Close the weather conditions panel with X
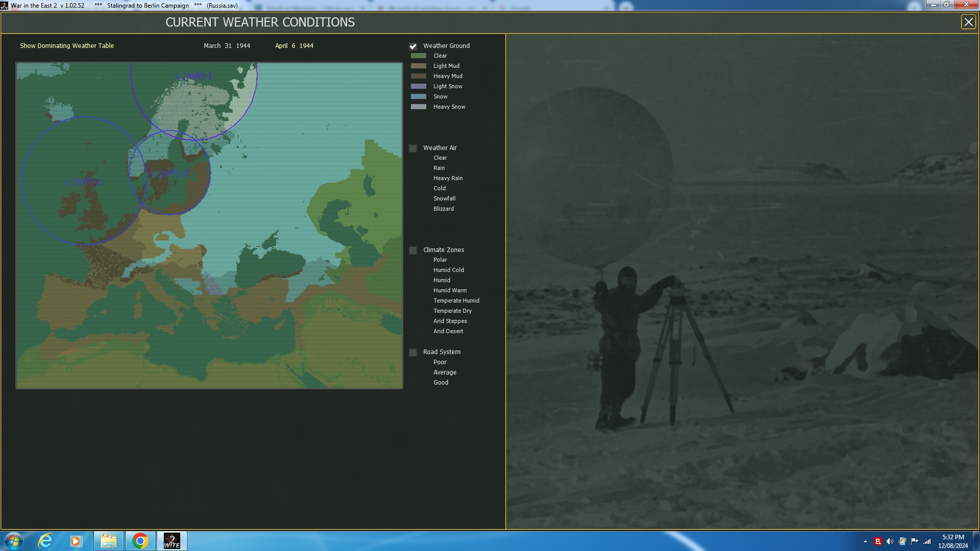Image resolution: width=980 pixels, height=551 pixels. [968, 22]
